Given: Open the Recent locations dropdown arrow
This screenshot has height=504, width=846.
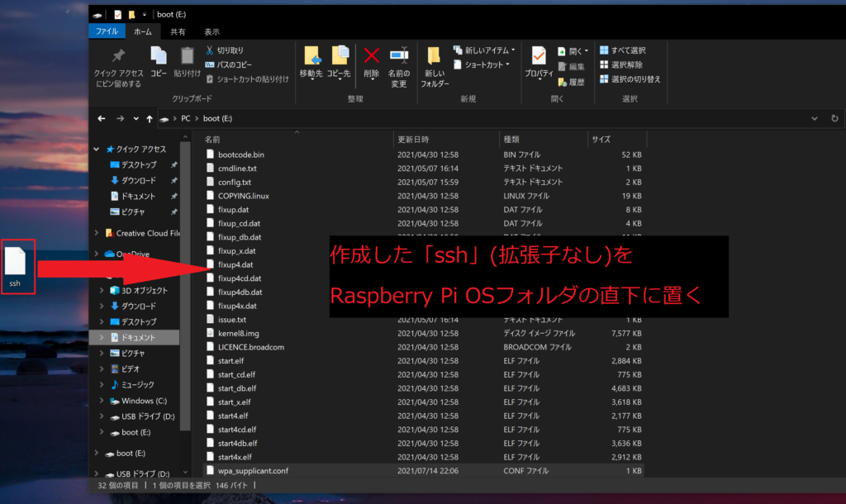Looking at the screenshot, I should pyautogui.click(x=136, y=119).
